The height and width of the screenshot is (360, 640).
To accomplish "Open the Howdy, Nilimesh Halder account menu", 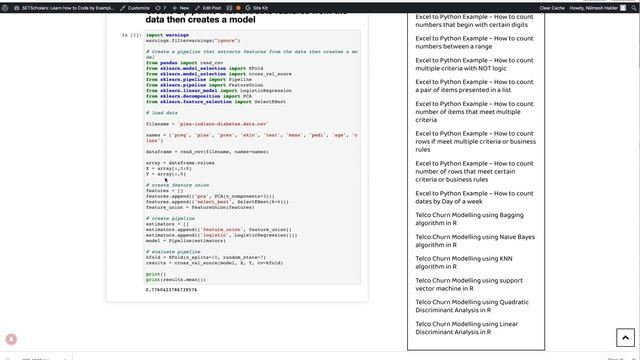I will pos(598,8).
